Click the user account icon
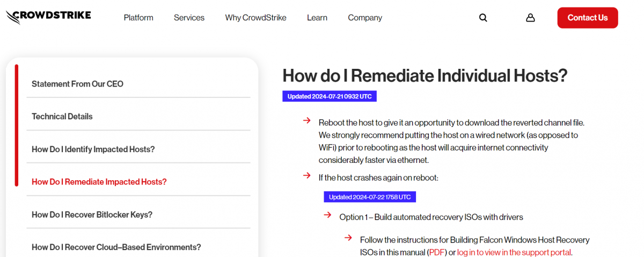Screen dimensions: 644x257 (530, 18)
